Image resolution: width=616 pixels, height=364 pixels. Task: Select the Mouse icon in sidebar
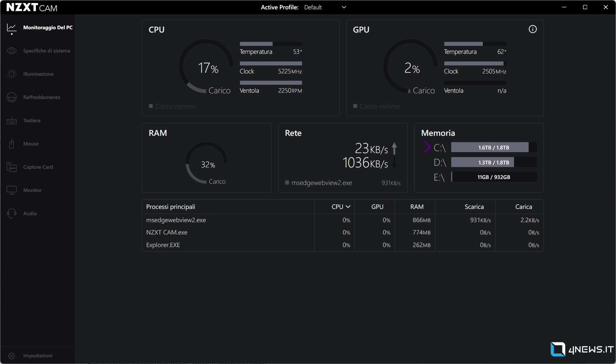[11, 144]
